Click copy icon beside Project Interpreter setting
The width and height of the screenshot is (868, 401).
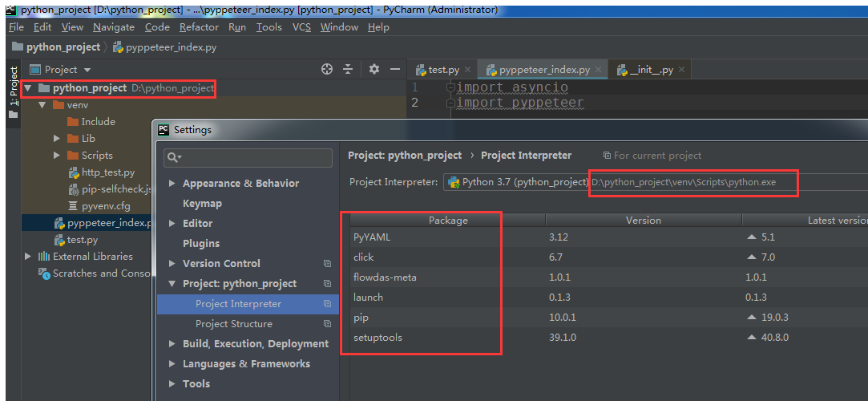[327, 304]
